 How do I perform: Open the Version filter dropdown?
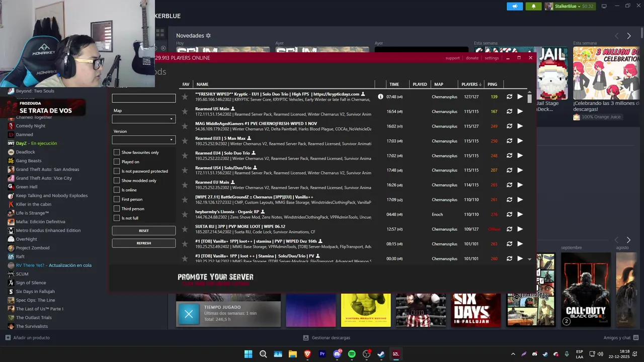pos(143,140)
